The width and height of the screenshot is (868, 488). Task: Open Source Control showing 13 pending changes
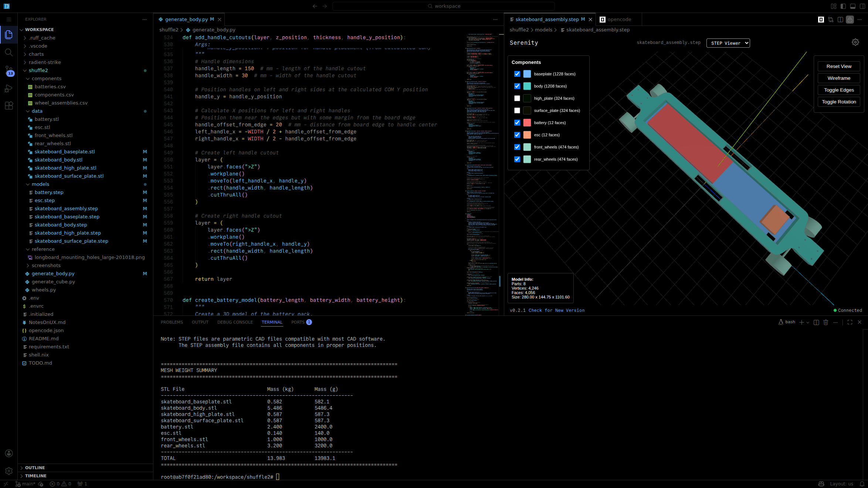(9, 70)
